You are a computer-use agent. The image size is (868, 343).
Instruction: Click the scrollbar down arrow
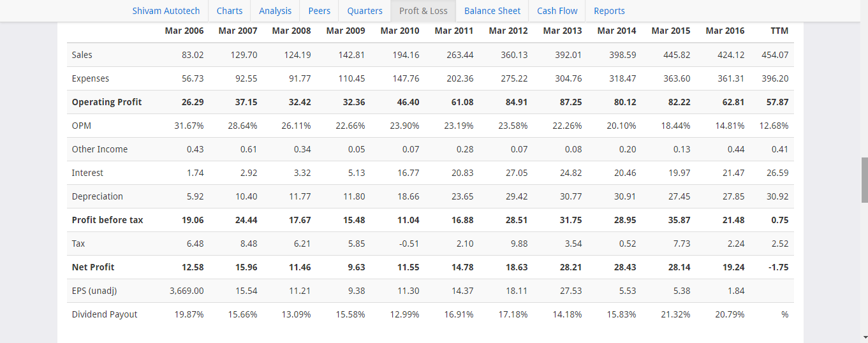pyautogui.click(x=864, y=337)
